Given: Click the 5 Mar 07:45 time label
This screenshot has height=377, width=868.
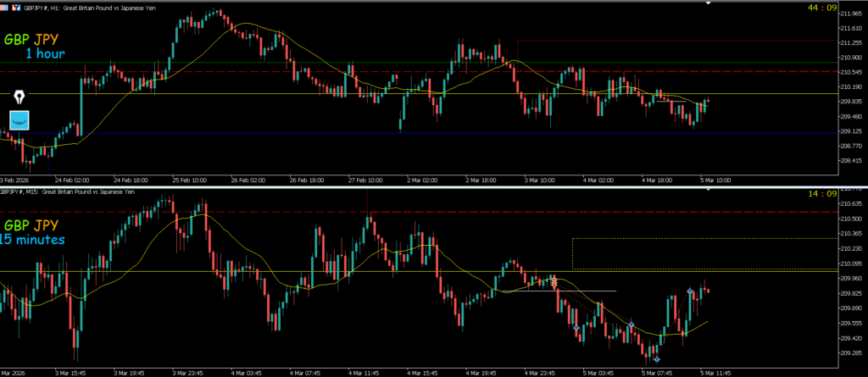Looking at the screenshot, I should 656,372.
